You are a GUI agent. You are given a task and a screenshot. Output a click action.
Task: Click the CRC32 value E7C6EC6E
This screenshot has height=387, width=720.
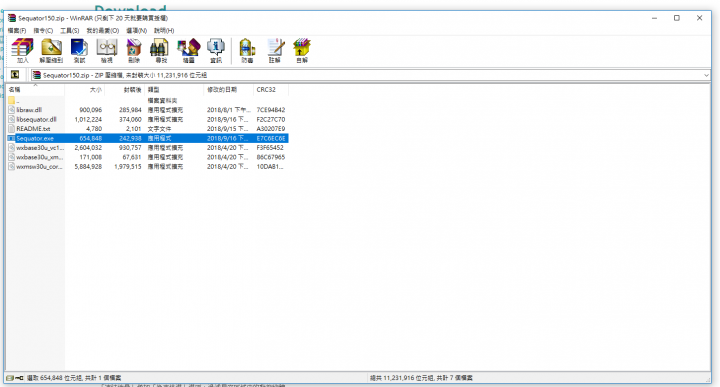pos(271,138)
